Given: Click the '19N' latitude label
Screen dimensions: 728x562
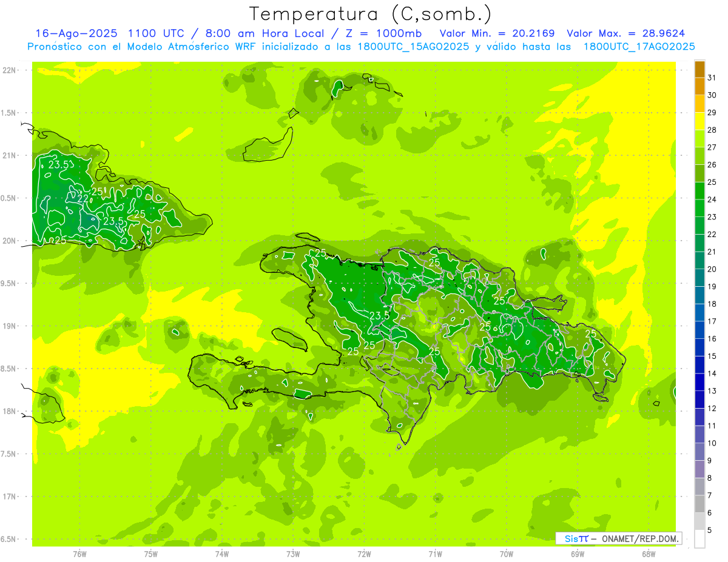Looking at the screenshot, I should (9, 326).
